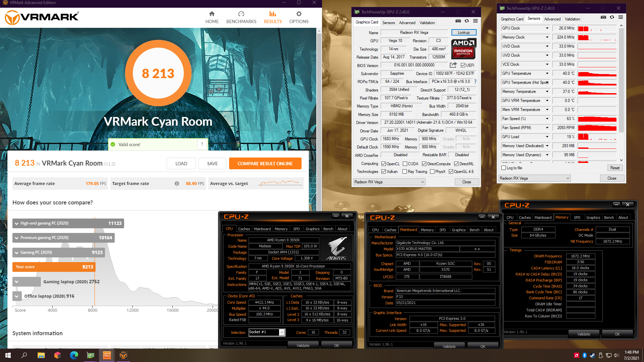Enable Log to file checkbox
The height and width of the screenshot is (362, 644).
pos(503,168)
